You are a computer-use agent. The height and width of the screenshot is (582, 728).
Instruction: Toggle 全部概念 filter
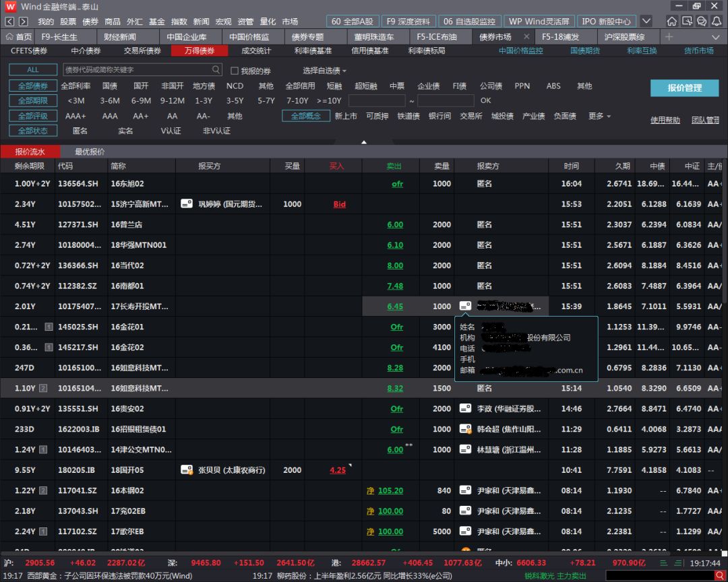click(x=306, y=116)
